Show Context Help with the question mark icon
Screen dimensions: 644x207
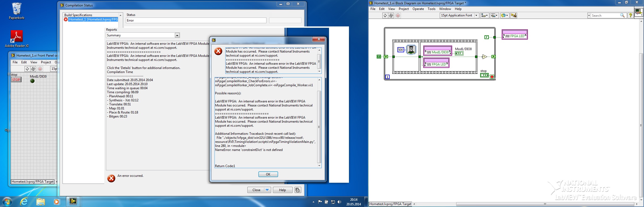[631, 15]
